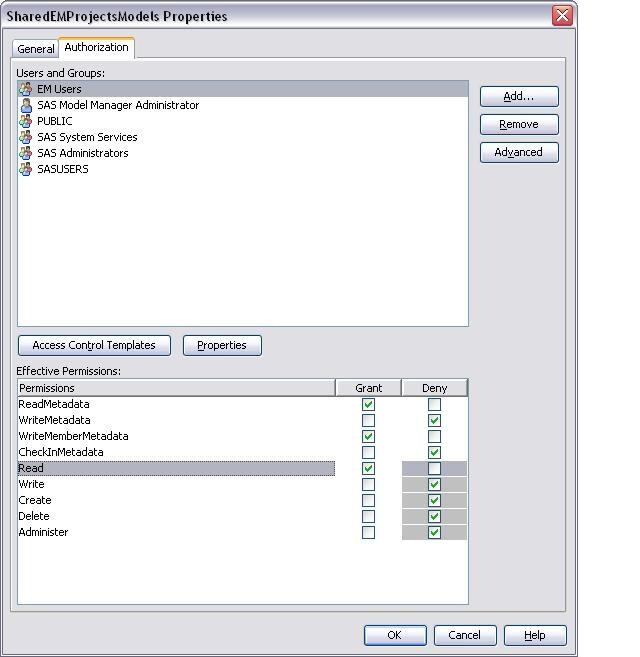Click the Remove button
This screenshot has width=640, height=657.
(x=518, y=125)
